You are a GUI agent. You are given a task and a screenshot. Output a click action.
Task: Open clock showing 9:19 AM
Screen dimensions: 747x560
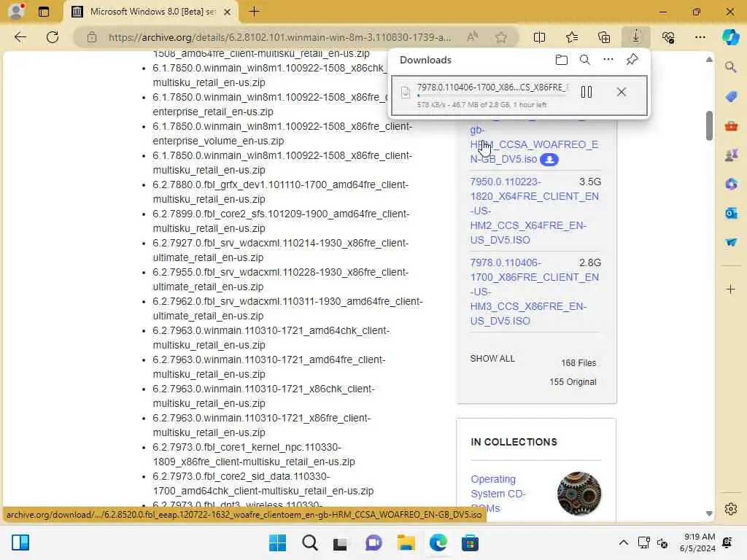point(697,542)
